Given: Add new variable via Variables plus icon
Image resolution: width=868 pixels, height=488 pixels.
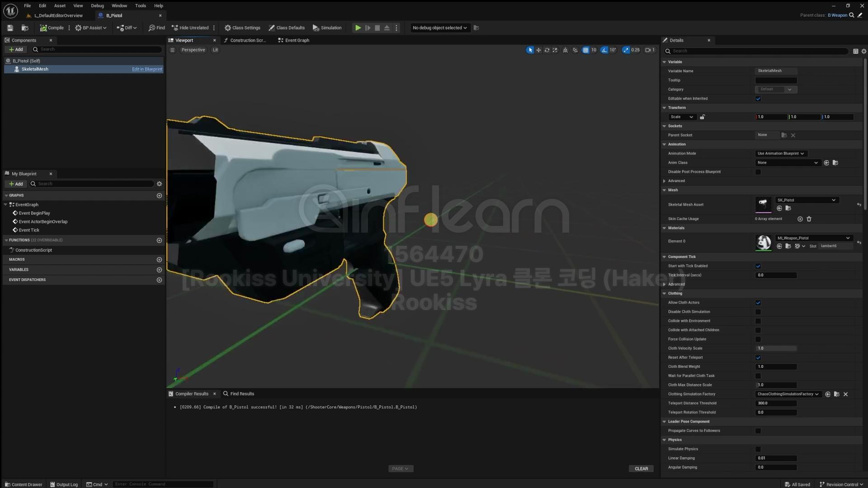Looking at the screenshot, I should tap(159, 270).
